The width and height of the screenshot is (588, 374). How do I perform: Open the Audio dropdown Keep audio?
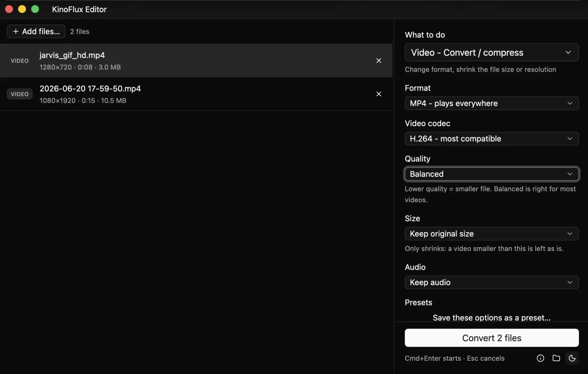(492, 282)
